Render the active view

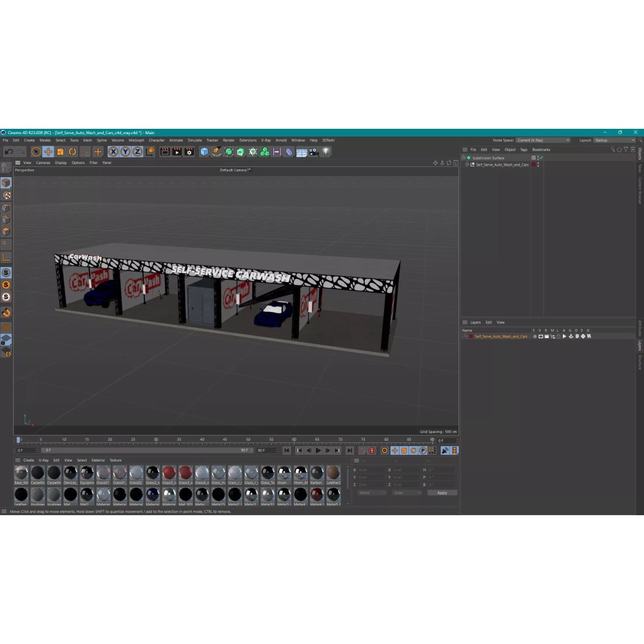165,152
